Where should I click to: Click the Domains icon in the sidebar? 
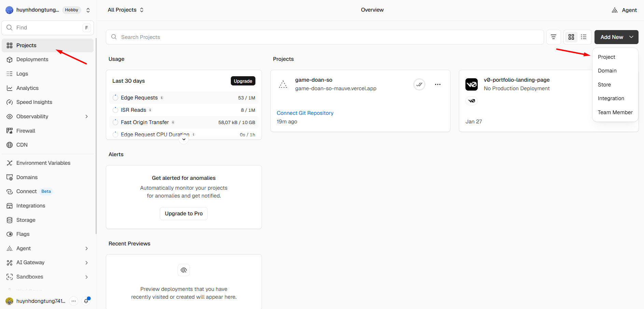click(10, 177)
